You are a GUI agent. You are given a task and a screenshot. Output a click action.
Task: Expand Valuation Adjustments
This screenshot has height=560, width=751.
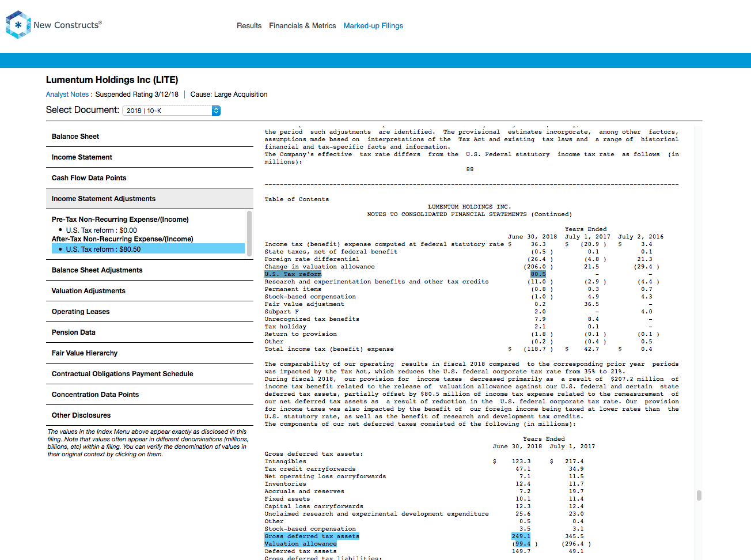[x=150, y=291]
